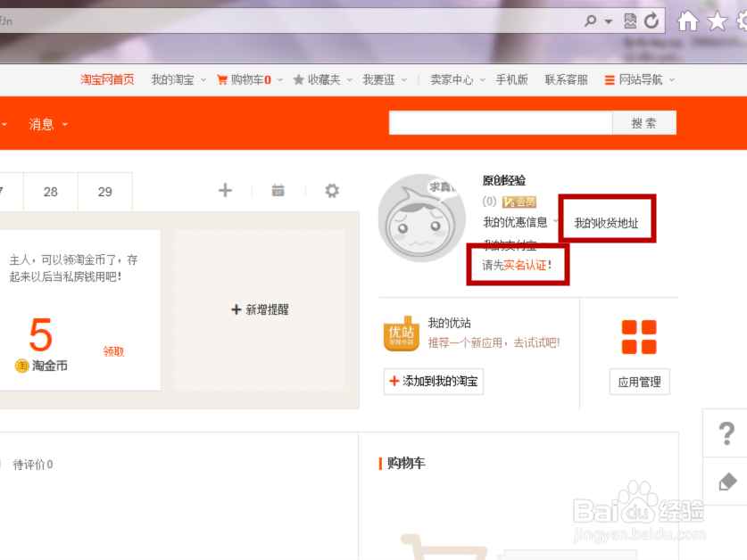Click 网站导航 hamburger icon

coord(610,80)
